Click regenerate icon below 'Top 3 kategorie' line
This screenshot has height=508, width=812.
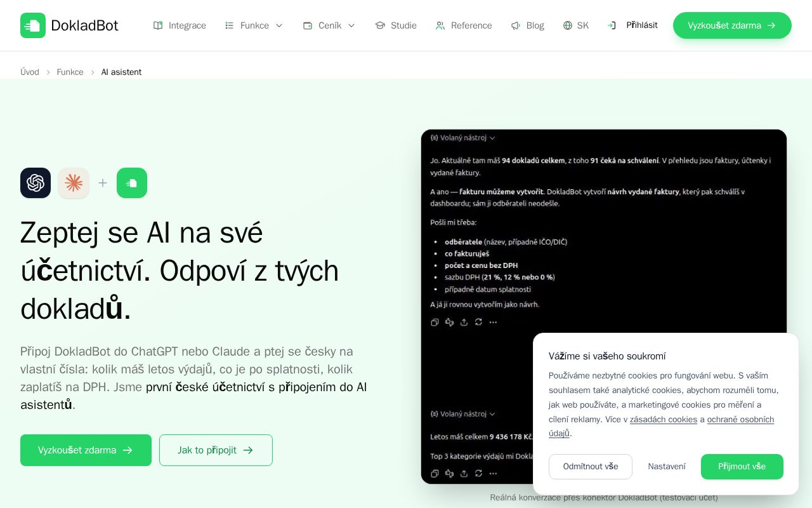pyautogui.click(x=478, y=473)
